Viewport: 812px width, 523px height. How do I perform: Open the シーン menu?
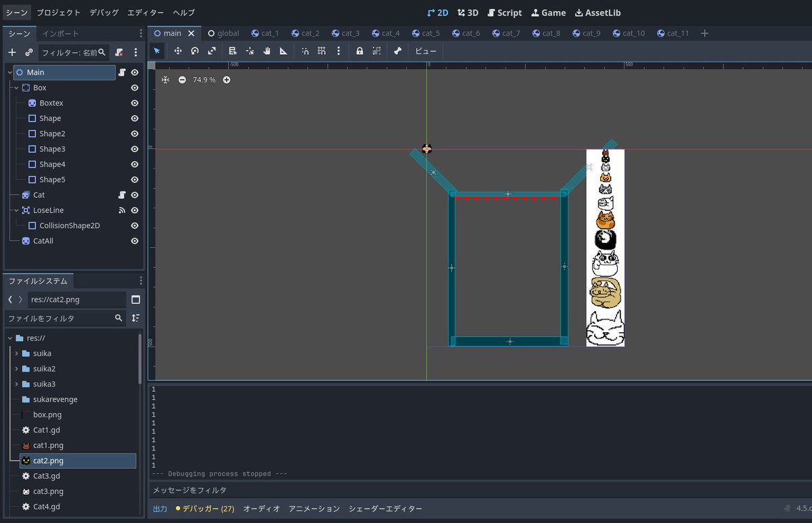click(17, 12)
